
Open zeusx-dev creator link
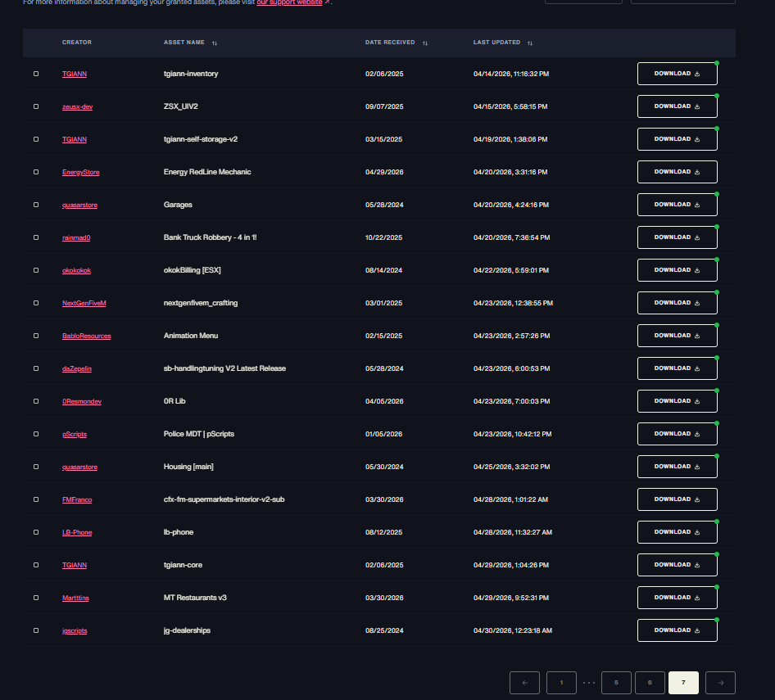[x=77, y=106]
